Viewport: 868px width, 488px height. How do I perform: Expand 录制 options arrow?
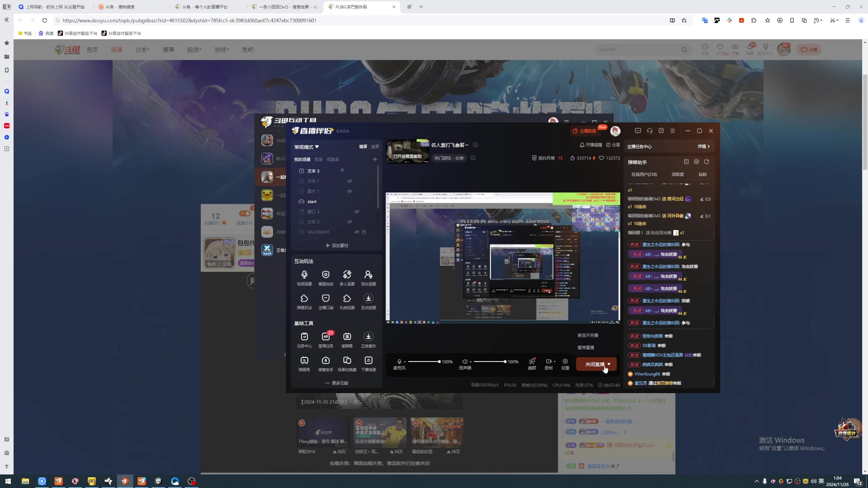tap(555, 361)
